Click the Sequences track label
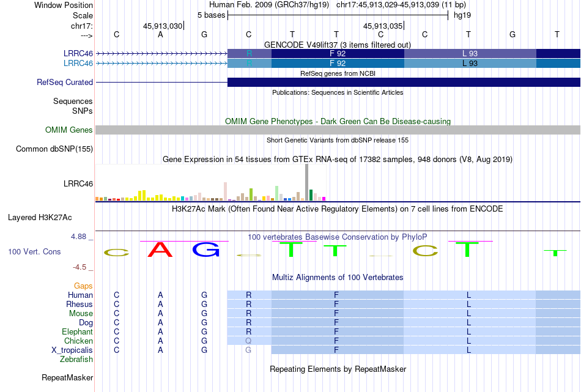 73,101
